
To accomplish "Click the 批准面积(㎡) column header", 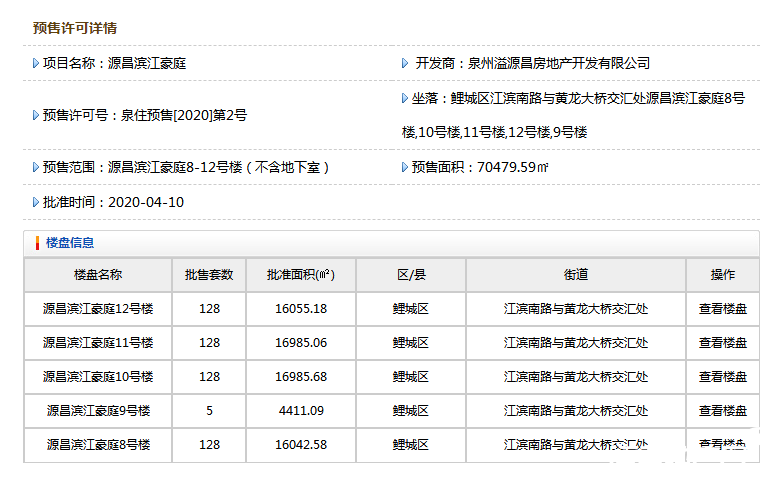I will click(300, 275).
